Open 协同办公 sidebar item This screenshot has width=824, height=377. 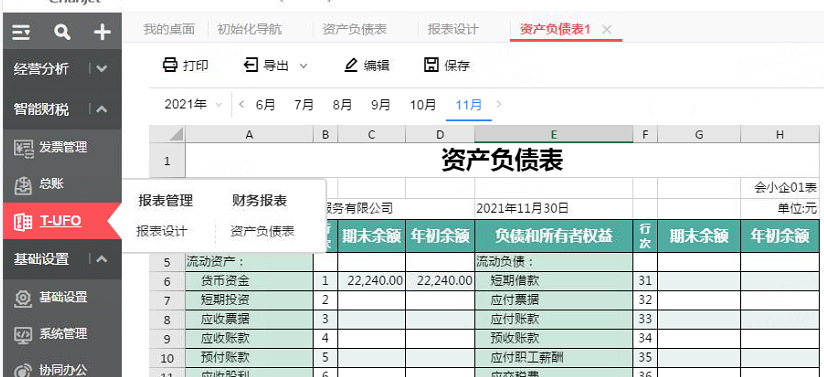(63, 370)
